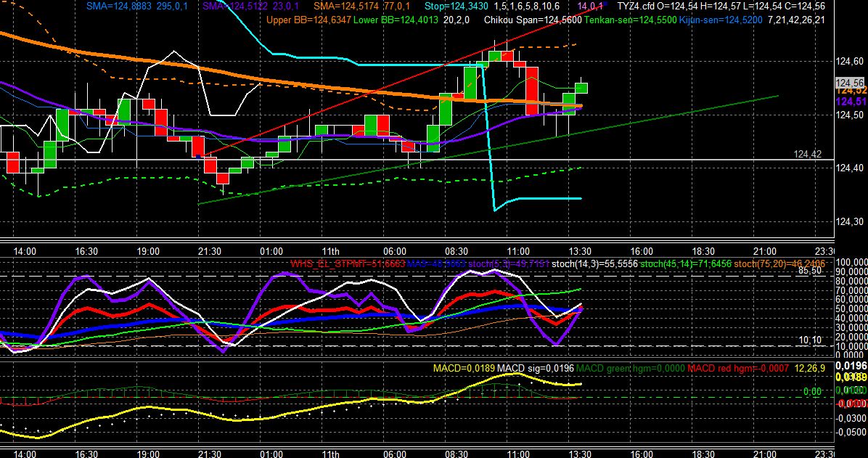Screen dimensions: 868x458
Task: Click 19:00 directly under the price chart
Action: [x=148, y=251]
